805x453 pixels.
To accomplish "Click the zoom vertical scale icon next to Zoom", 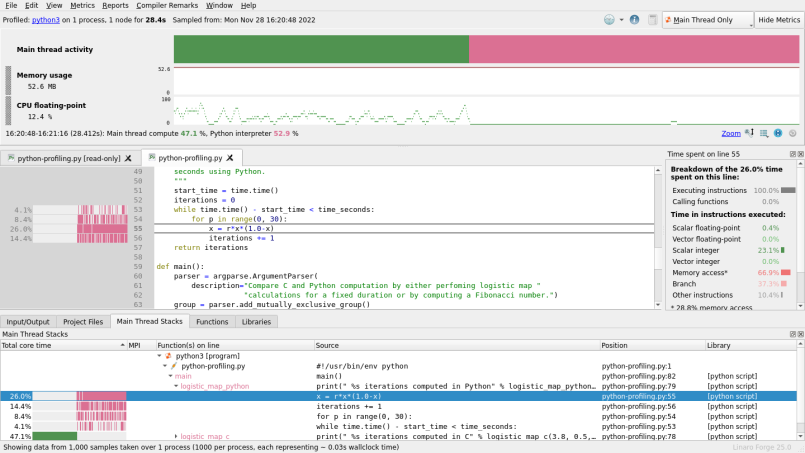I will click(x=750, y=133).
